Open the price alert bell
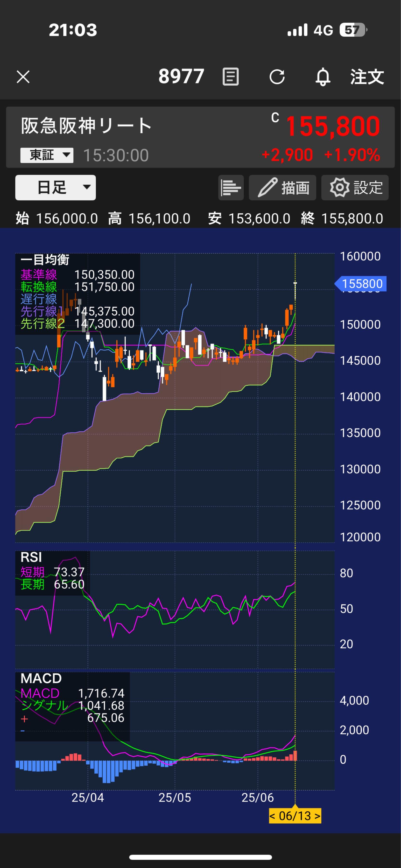Screen dimensions: 401x868 tap(323, 77)
